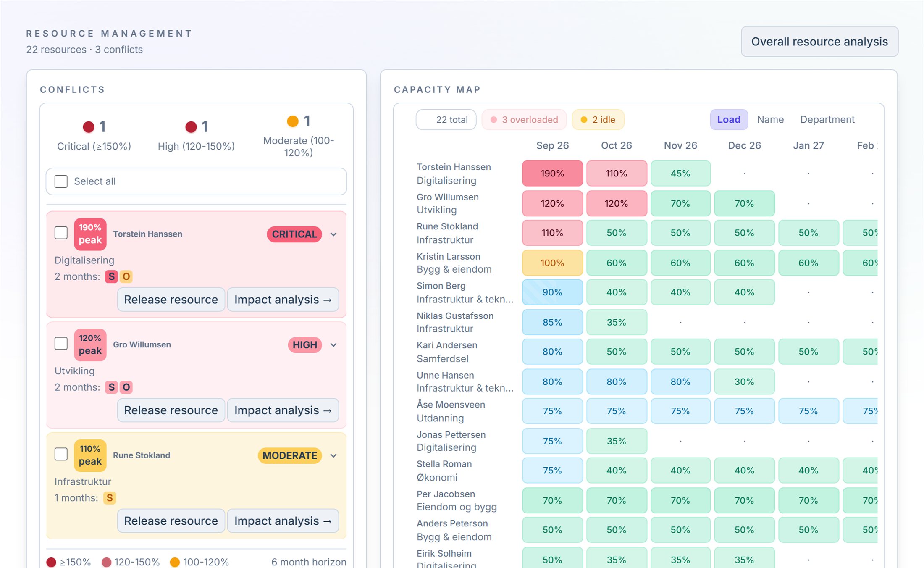
Task: Click Gro Willumsen's 120% peak badge
Action: tap(90, 344)
